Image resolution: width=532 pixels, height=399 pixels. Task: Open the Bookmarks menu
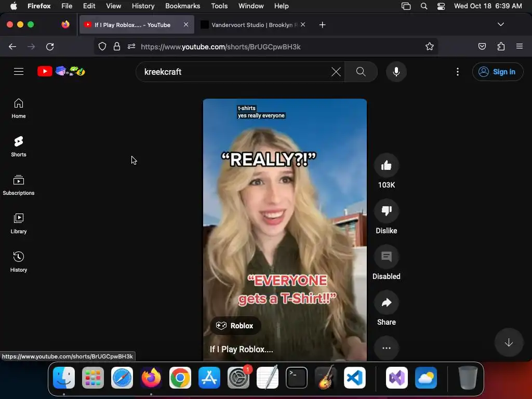pos(182,6)
